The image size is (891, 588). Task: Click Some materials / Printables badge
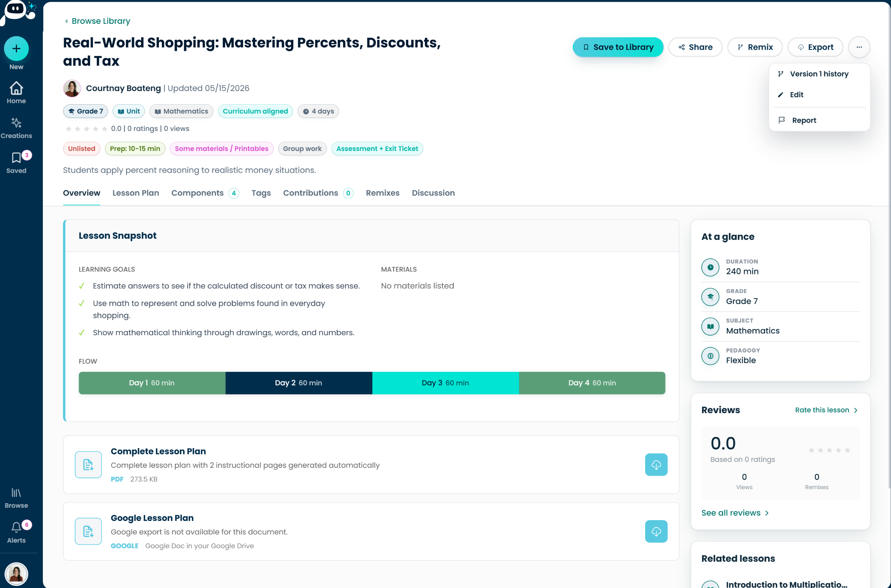coord(221,149)
